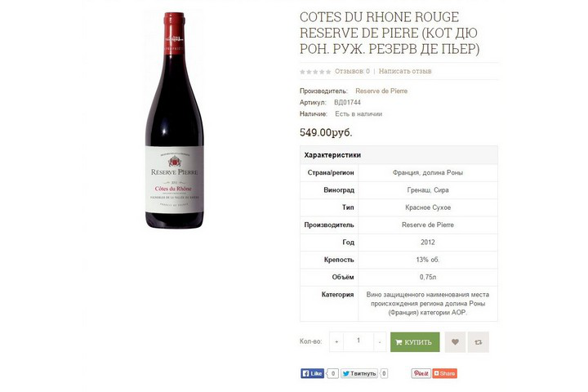
Task: Click the wine bottle product image
Action: (x=175, y=120)
